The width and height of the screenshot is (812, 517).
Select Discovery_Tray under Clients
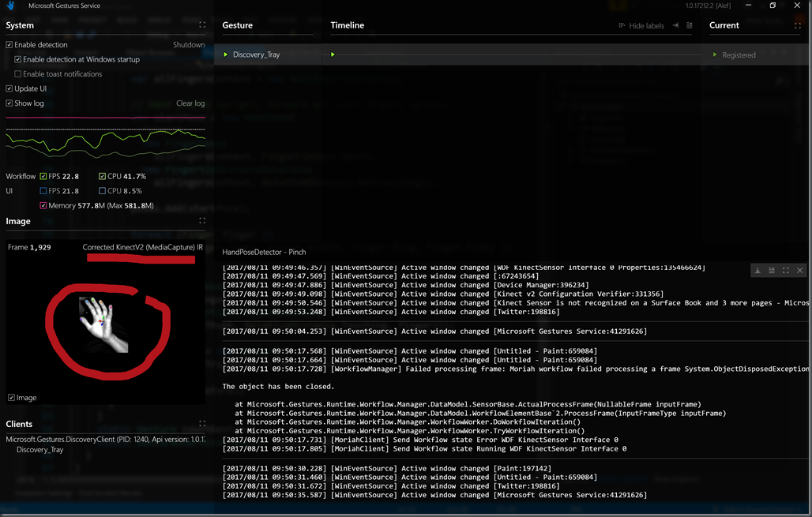point(39,450)
